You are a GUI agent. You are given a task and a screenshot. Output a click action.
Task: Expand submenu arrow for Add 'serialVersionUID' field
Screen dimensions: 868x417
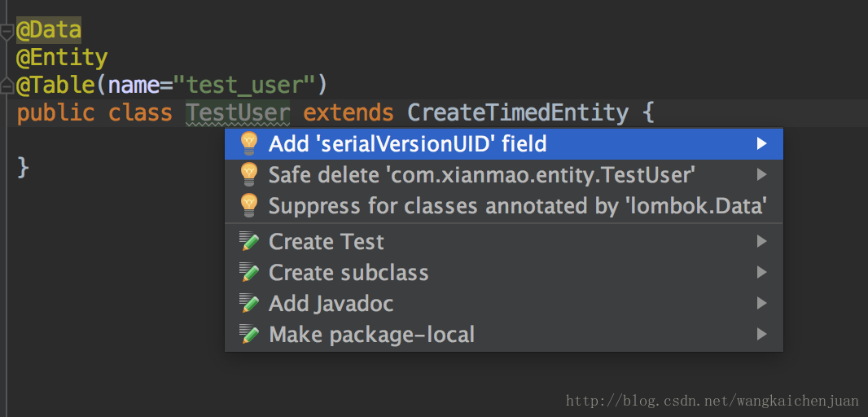[x=762, y=144]
